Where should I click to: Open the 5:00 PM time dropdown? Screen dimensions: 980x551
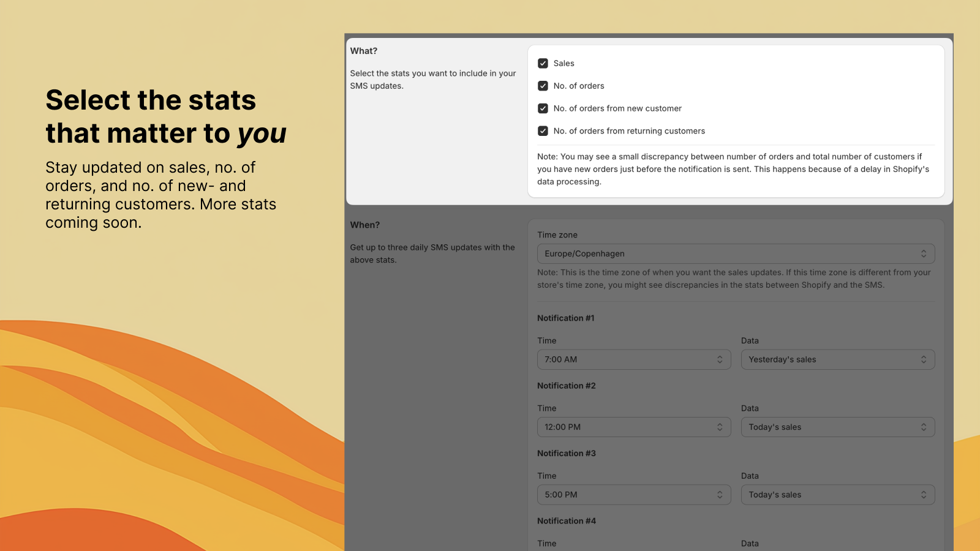pos(633,495)
